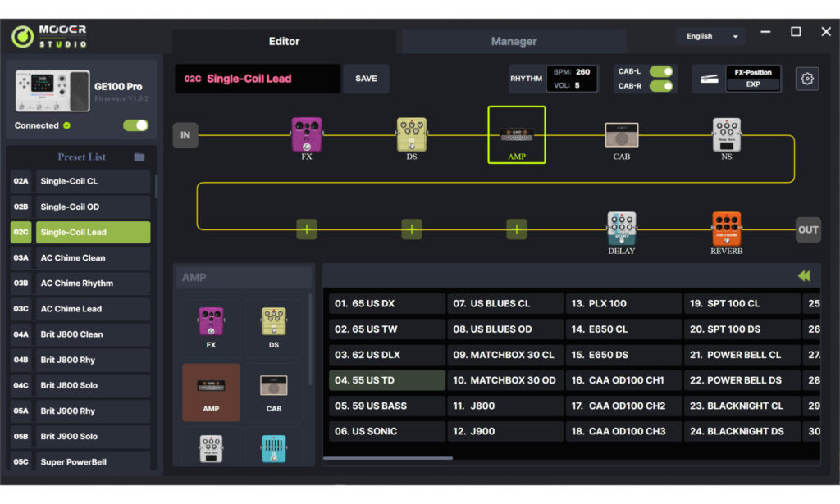Click the RHYTHM button
This screenshot has width=840, height=504.
526,79
